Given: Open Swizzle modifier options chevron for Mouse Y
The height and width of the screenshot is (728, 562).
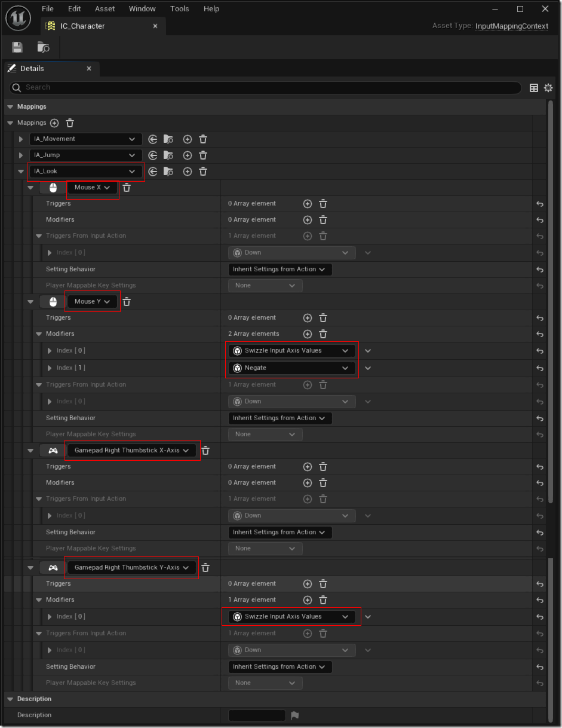Looking at the screenshot, I should pyautogui.click(x=368, y=351).
